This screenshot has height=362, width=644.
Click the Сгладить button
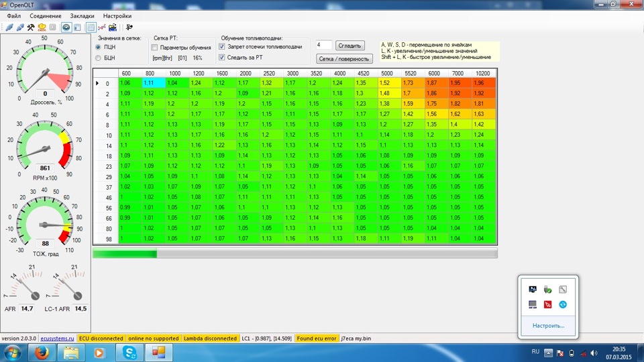(350, 46)
